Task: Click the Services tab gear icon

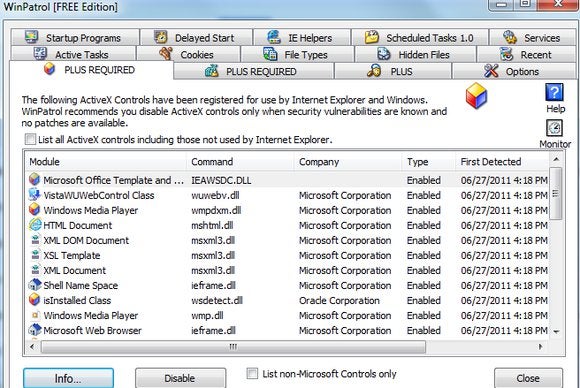Action: tap(510, 37)
